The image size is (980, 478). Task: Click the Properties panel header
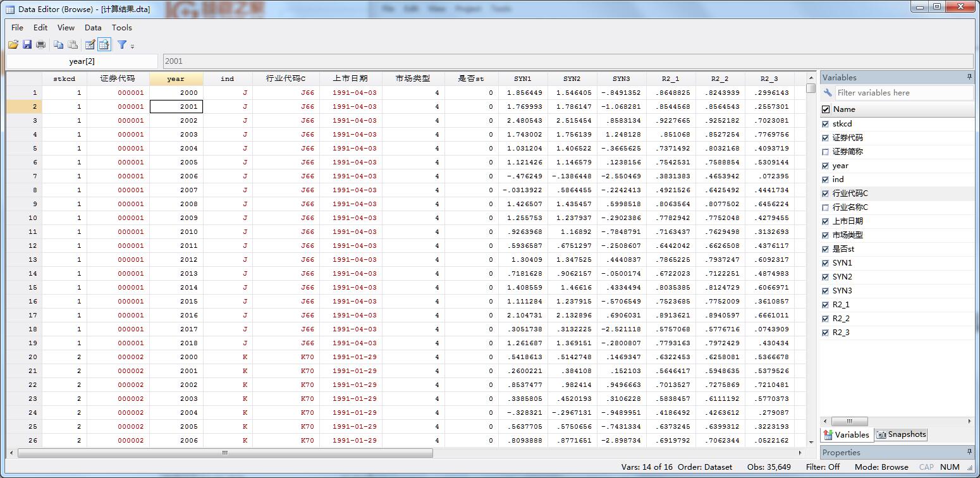pyautogui.click(x=897, y=452)
